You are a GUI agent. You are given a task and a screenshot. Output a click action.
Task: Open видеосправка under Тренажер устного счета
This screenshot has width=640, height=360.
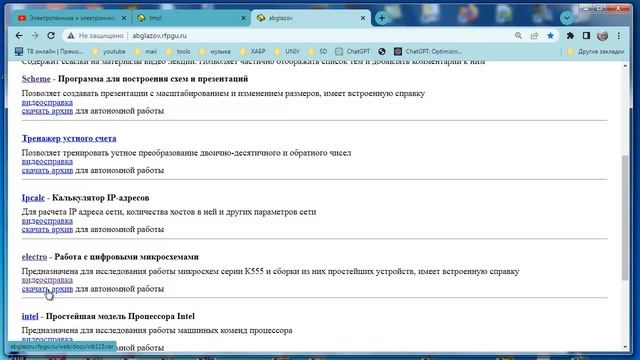[x=47, y=162]
